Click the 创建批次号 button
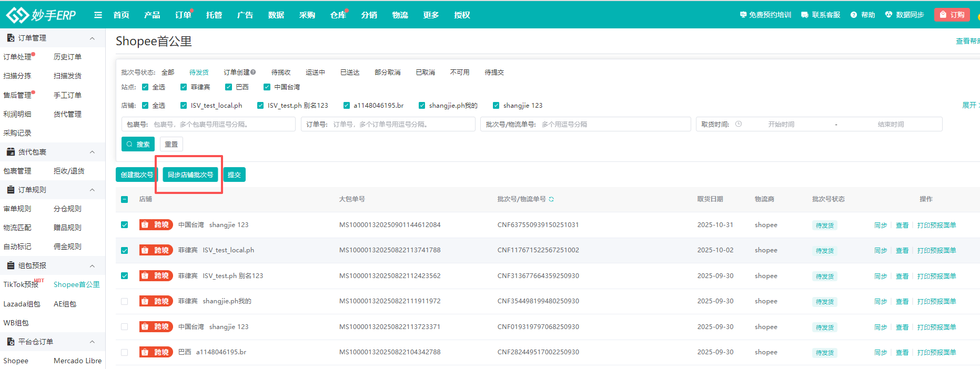 [x=137, y=175]
